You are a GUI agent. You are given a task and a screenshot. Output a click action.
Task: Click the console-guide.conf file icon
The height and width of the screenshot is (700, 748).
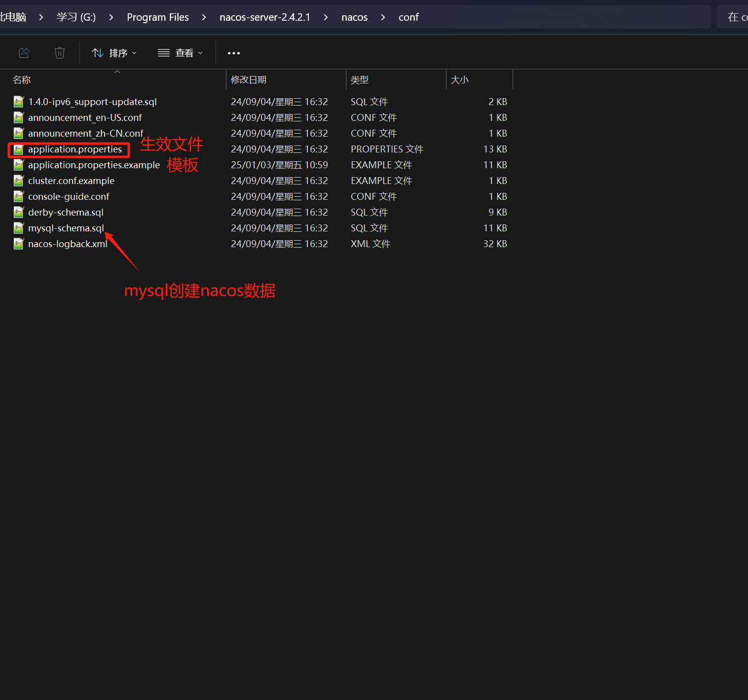click(19, 196)
